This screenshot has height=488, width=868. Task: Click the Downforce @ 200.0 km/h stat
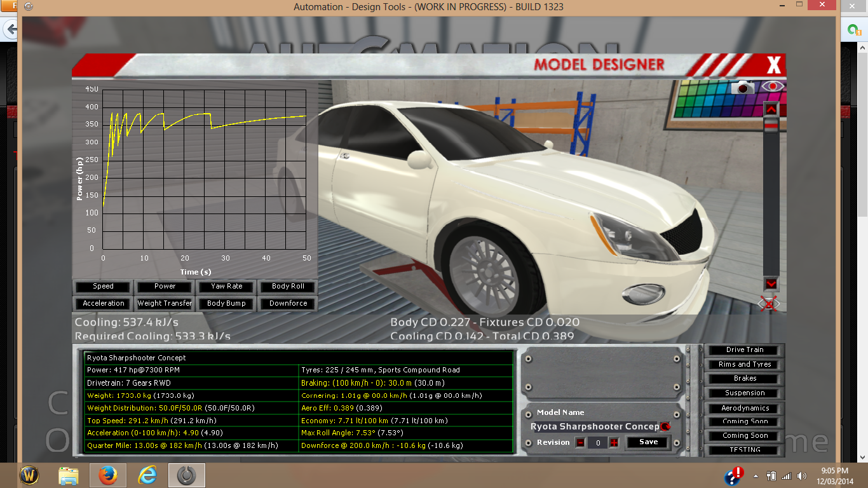[405, 445]
